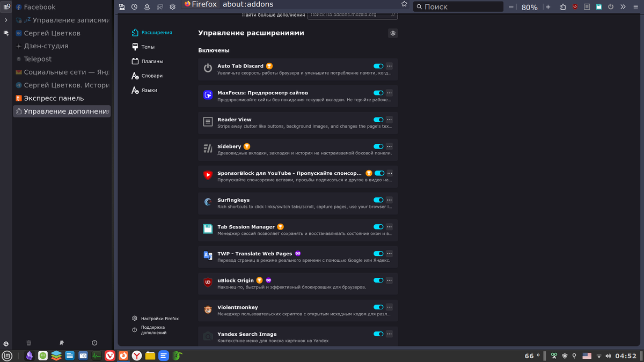Turn off the Sidebery extension toggle
644x362 pixels.
point(378,146)
